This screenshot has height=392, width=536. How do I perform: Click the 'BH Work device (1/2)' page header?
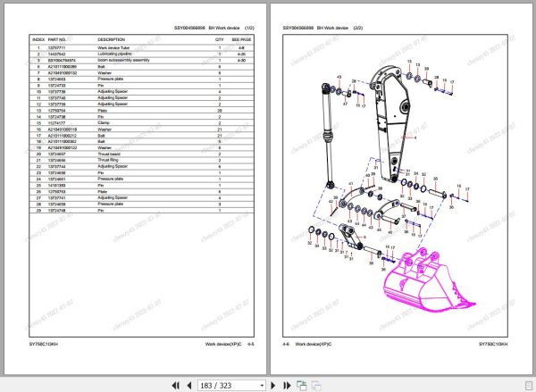coord(231,28)
